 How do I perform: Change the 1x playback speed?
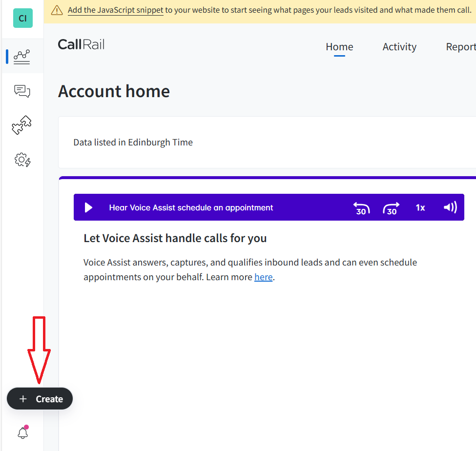(x=420, y=207)
